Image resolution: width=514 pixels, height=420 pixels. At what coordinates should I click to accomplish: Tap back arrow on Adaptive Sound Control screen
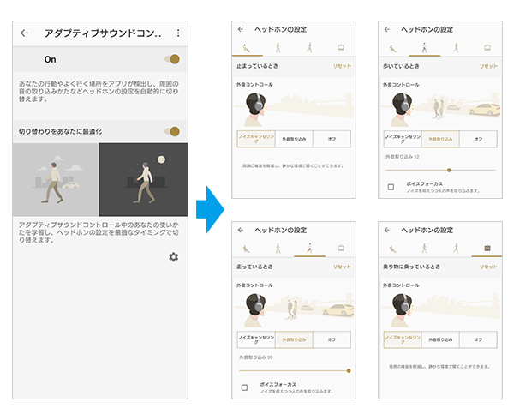24,33
